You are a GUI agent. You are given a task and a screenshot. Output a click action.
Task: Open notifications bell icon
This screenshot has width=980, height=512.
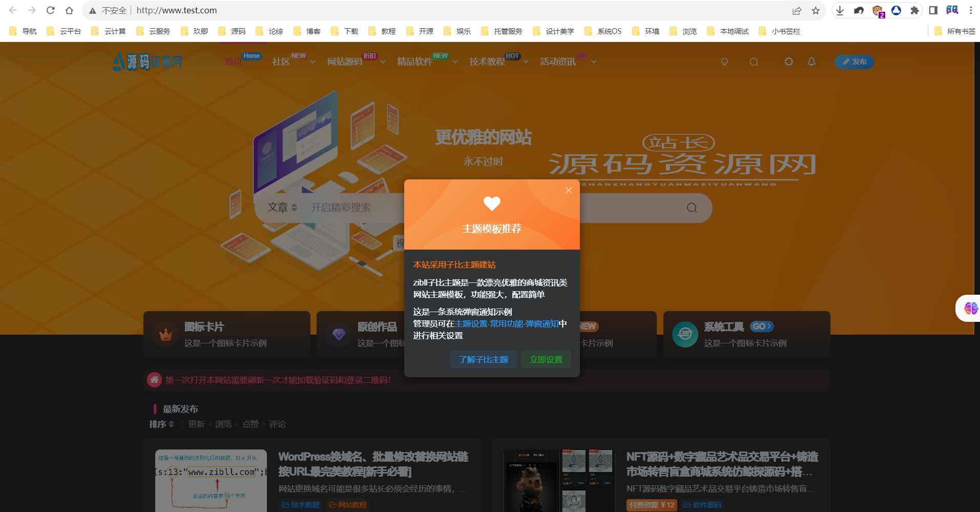tap(811, 62)
